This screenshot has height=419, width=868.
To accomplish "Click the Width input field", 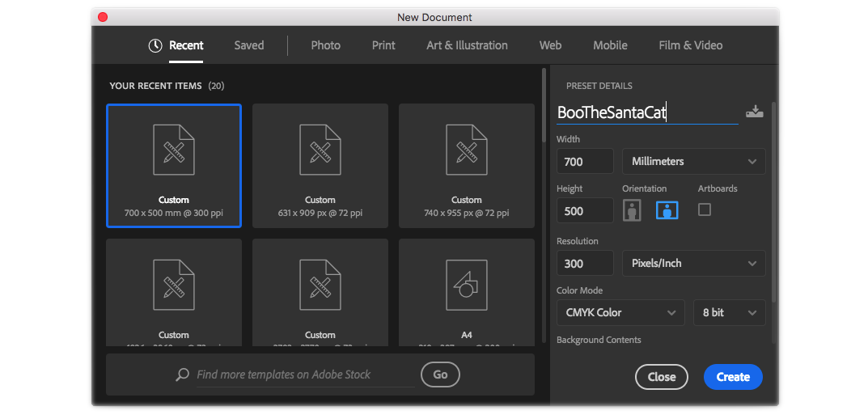I will (x=585, y=161).
